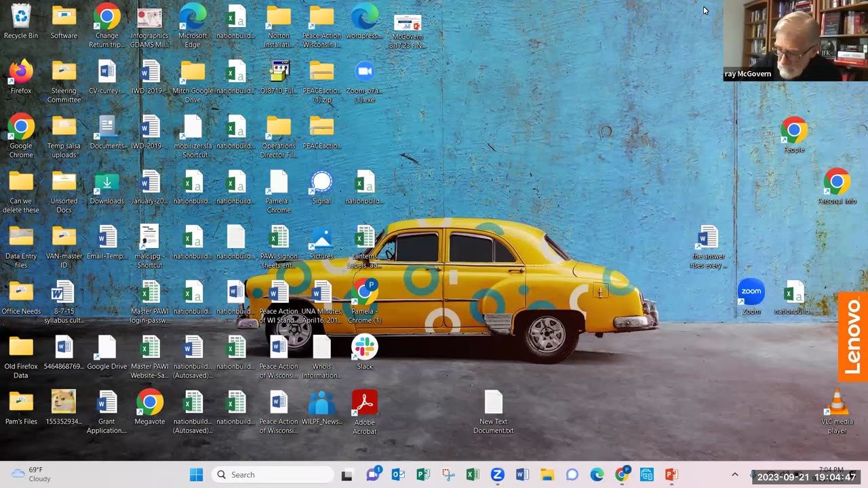Launch PowerPoint from the taskbar

click(x=671, y=474)
